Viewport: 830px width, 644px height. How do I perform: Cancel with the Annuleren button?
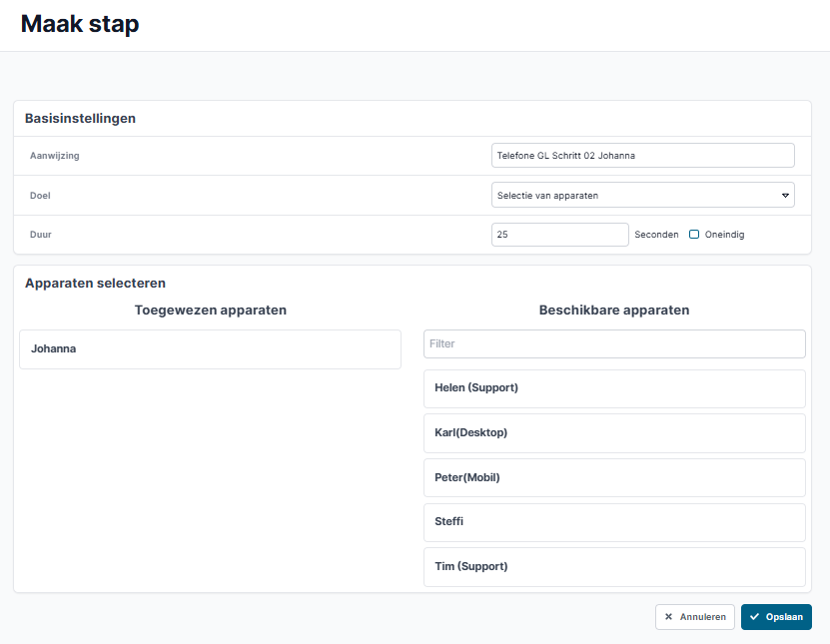point(695,617)
